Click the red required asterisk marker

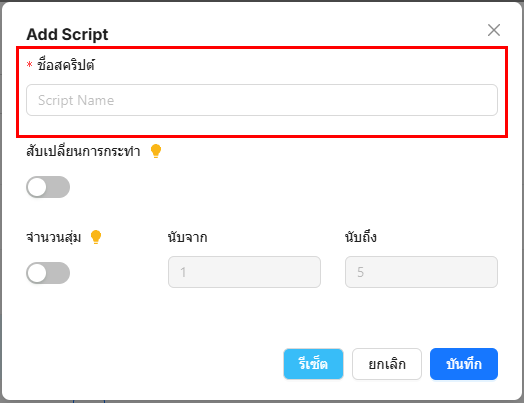coord(29,64)
